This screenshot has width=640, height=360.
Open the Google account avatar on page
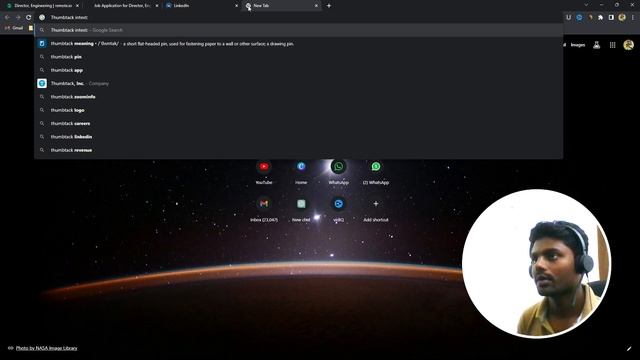629,45
